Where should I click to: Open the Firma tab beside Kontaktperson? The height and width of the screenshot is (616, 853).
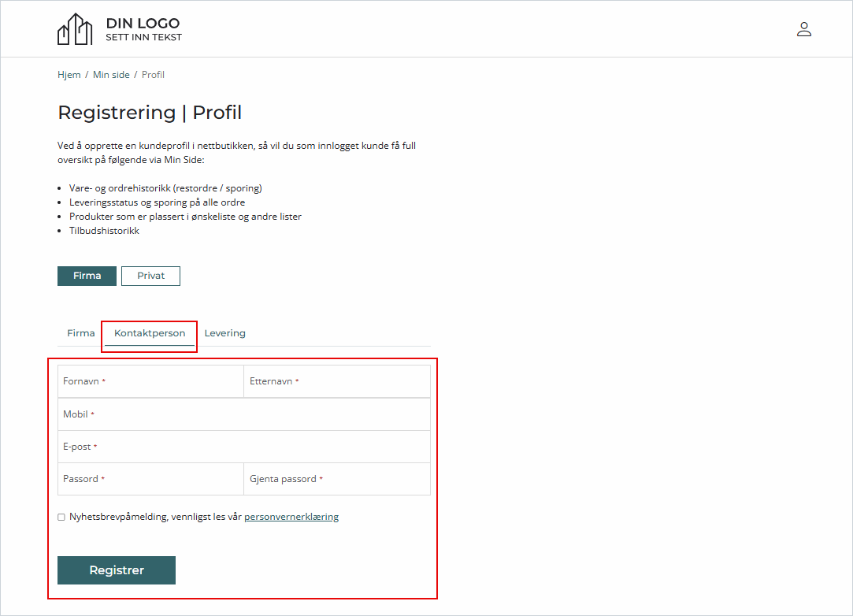pyautogui.click(x=80, y=333)
